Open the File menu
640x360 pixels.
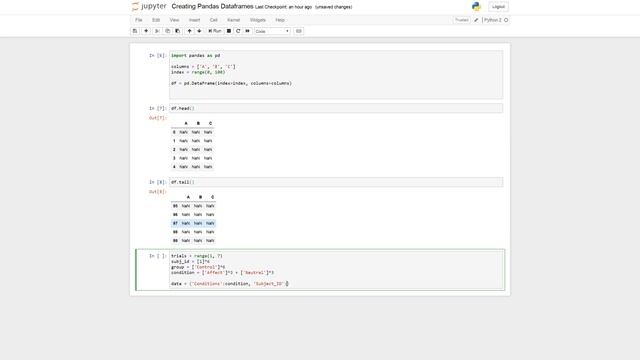[139, 20]
